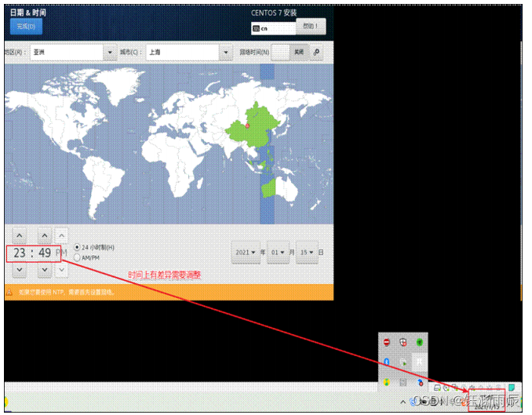Click the down arrow below PM
This screenshot has width=532, height=415.
tap(61, 270)
